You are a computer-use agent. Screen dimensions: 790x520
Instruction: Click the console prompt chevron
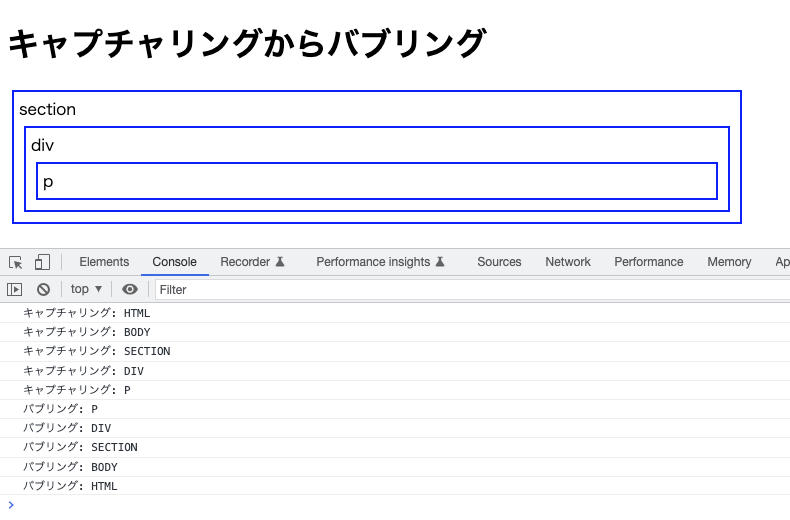(x=11, y=505)
